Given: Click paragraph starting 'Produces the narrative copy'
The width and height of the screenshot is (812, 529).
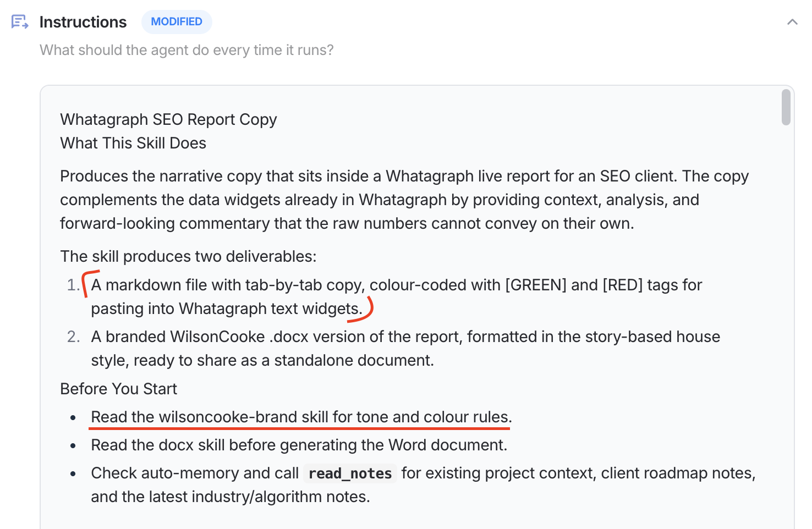Looking at the screenshot, I should (x=404, y=200).
